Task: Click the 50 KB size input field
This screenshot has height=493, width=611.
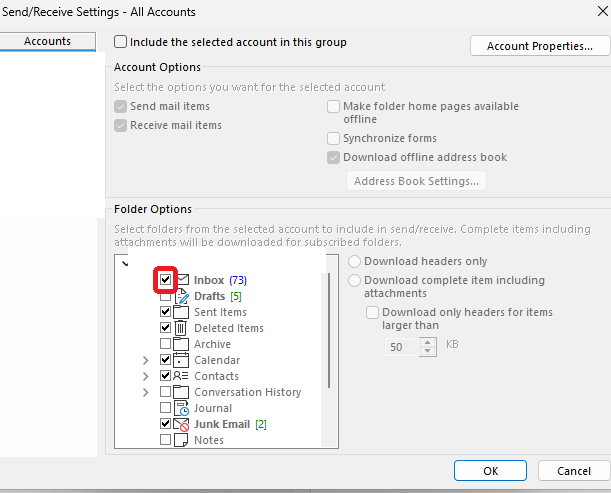Action: (x=403, y=347)
